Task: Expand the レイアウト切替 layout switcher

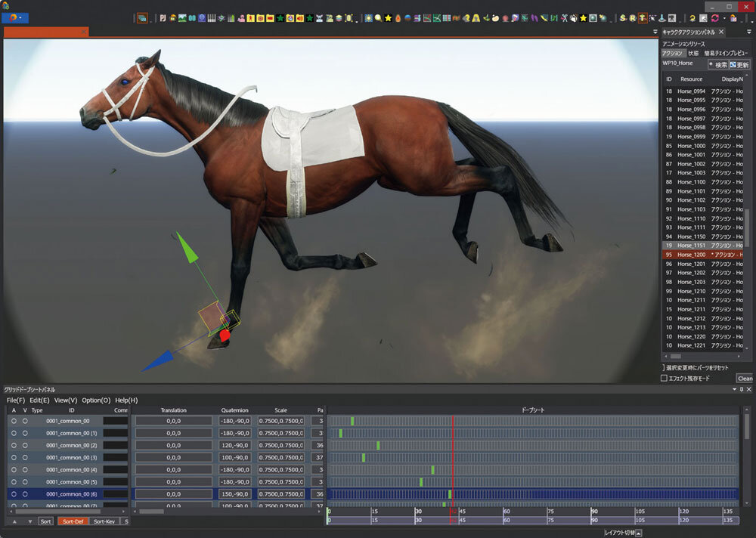Action: (638, 533)
